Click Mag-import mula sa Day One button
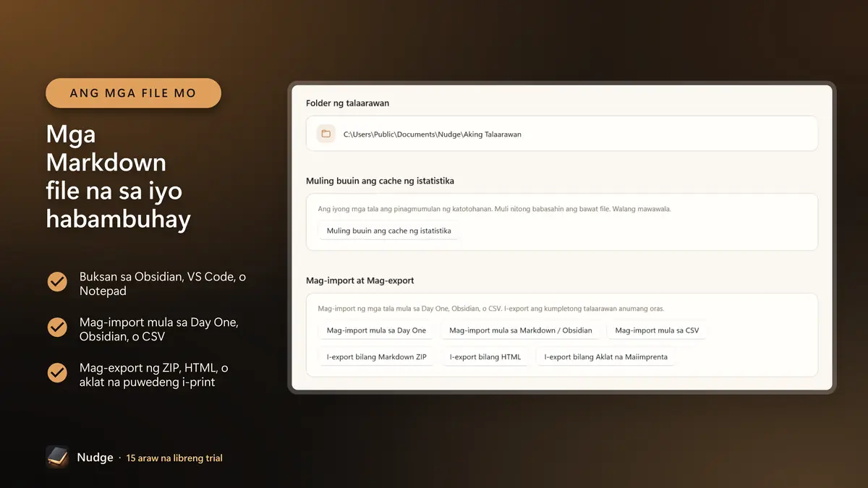 (376, 330)
